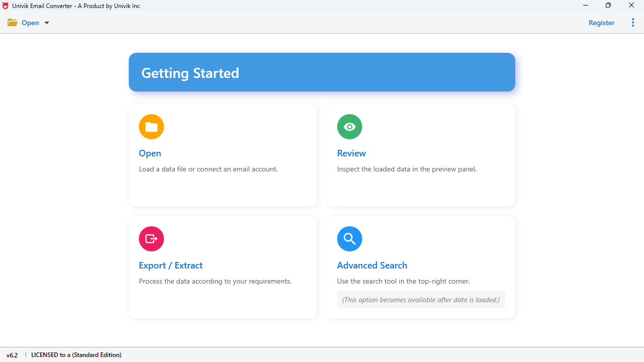The height and width of the screenshot is (362, 644).
Task: Click the LICENSED to a (Standard Edition) text
Action: tap(76, 355)
